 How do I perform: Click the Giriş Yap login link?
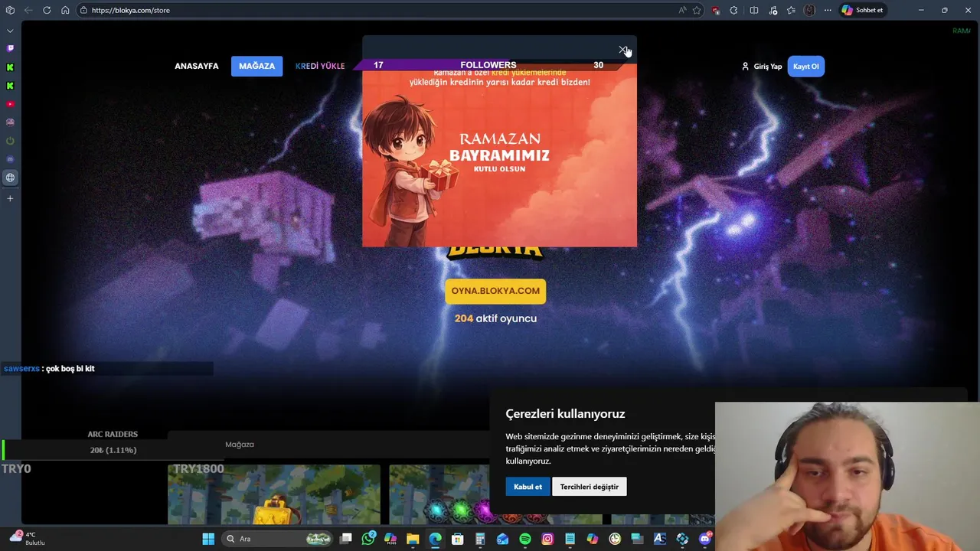pyautogui.click(x=762, y=67)
